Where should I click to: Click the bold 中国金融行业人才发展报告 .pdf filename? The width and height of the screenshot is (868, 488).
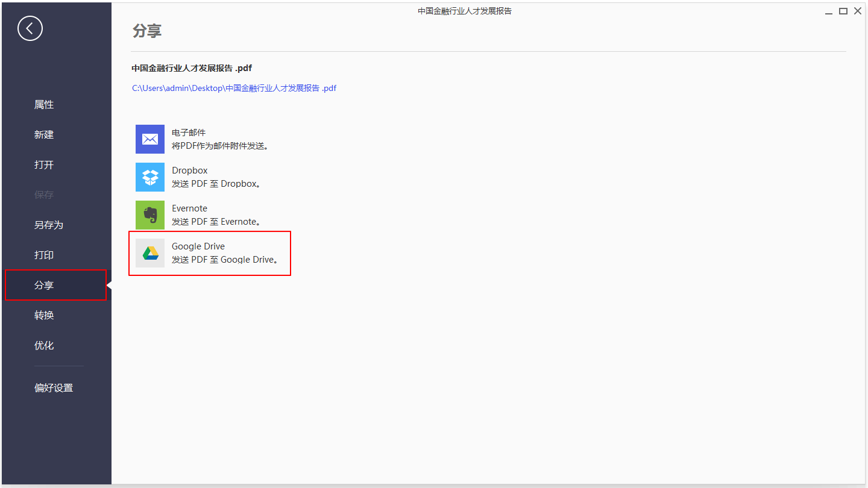192,68
